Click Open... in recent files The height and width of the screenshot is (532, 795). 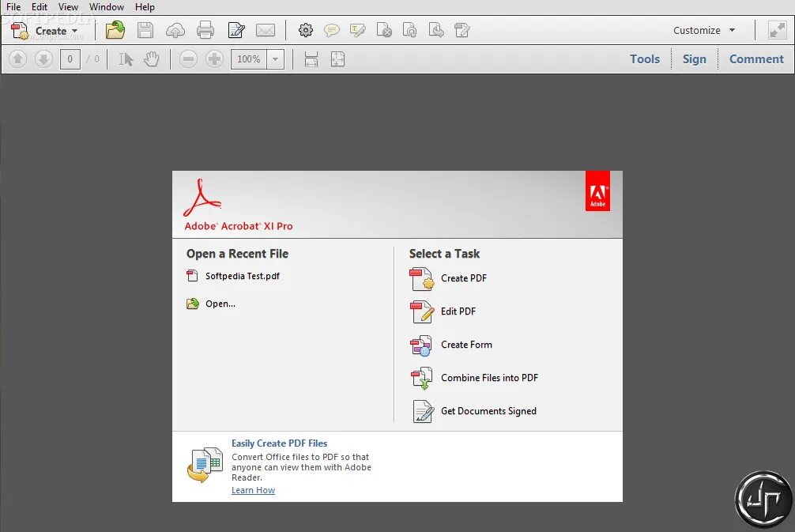tap(211, 304)
